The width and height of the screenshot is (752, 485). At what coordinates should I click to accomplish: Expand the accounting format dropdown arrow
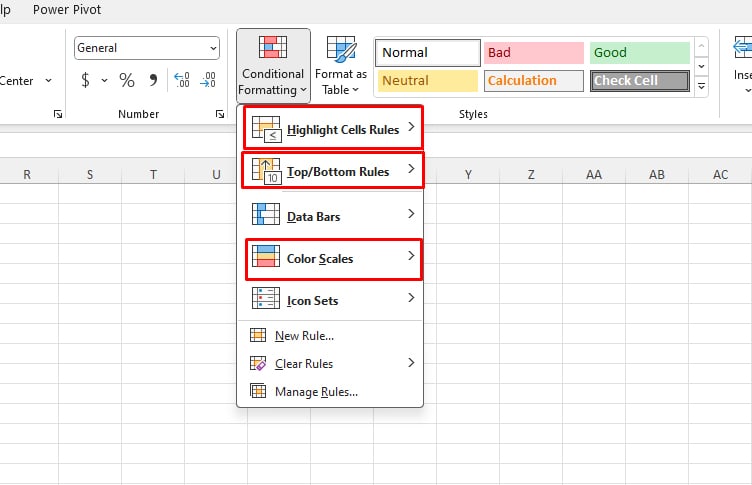pos(104,80)
